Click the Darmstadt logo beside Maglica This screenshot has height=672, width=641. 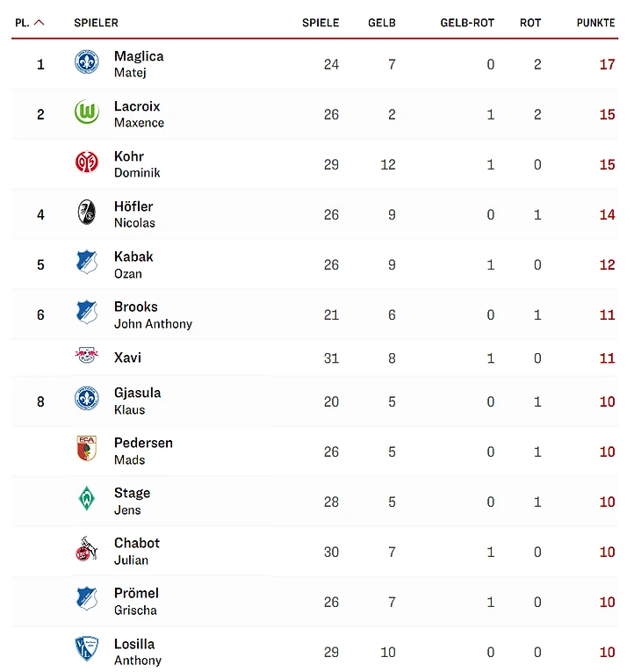click(87, 63)
